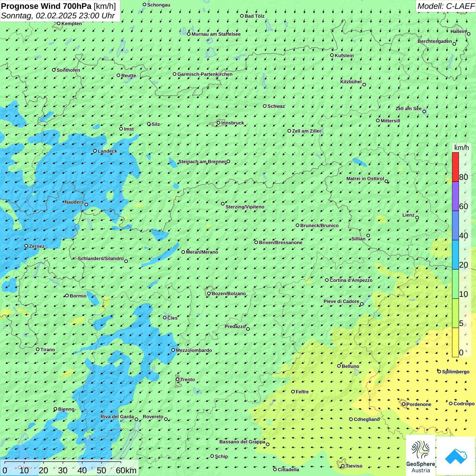Click the 'km/h' legend unit heading
The width and height of the screenshot is (476, 476).
coord(461,148)
